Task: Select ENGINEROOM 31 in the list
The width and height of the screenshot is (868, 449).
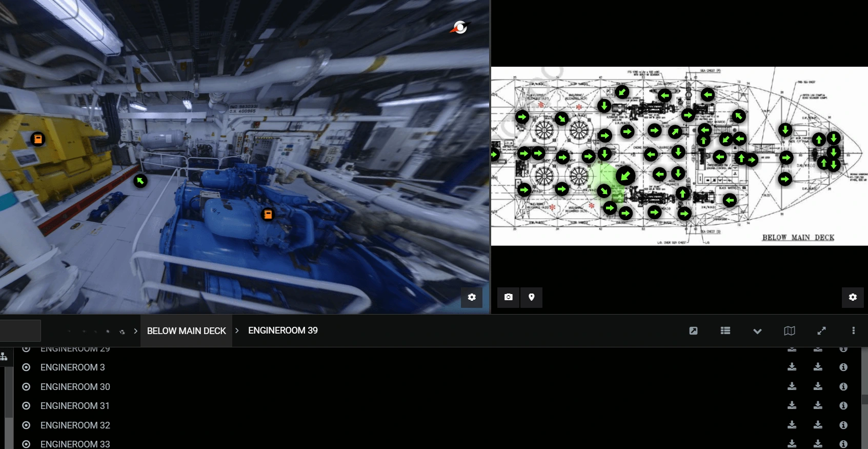Action: click(x=75, y=406)
